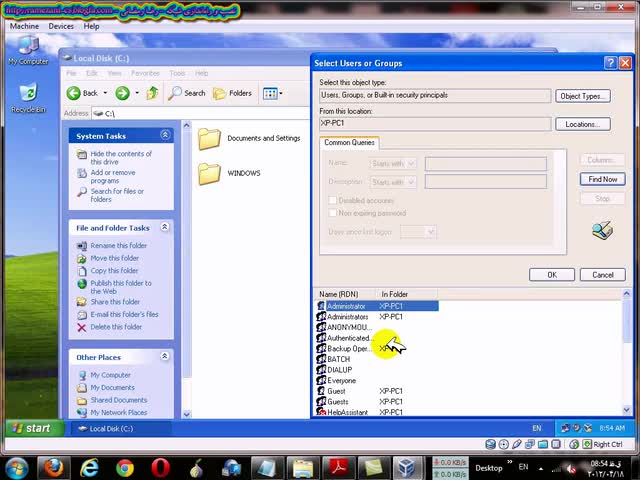Open Days since last logon dropdown
The height and width of the screenshot is (480, 640).
click(x=418, y=232)
